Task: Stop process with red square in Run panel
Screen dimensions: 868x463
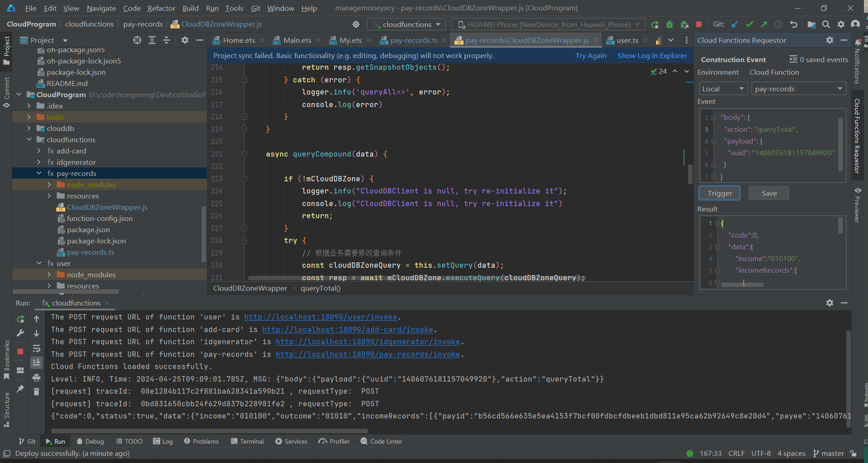Action: (20, 351)
